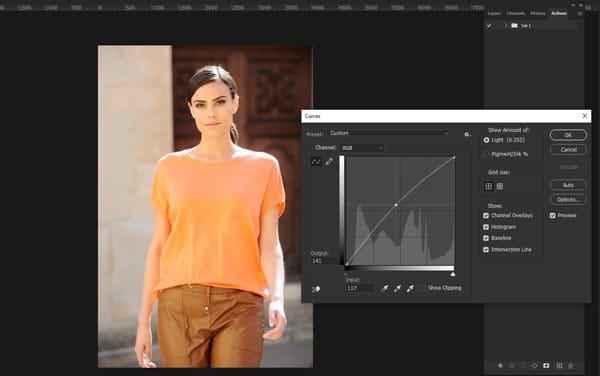Open the Options... button
This screenshot has width=600, height=376.
point(568,200)
